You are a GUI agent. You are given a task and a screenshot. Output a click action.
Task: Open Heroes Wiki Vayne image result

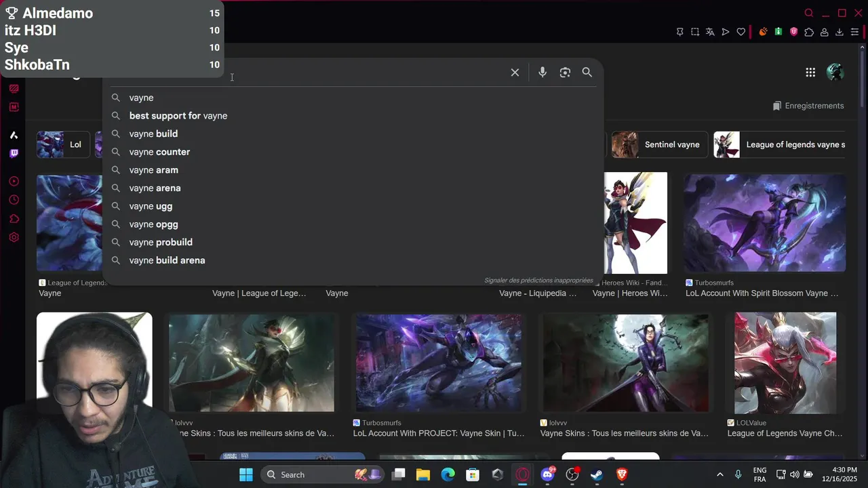click(x=635, y=223)
